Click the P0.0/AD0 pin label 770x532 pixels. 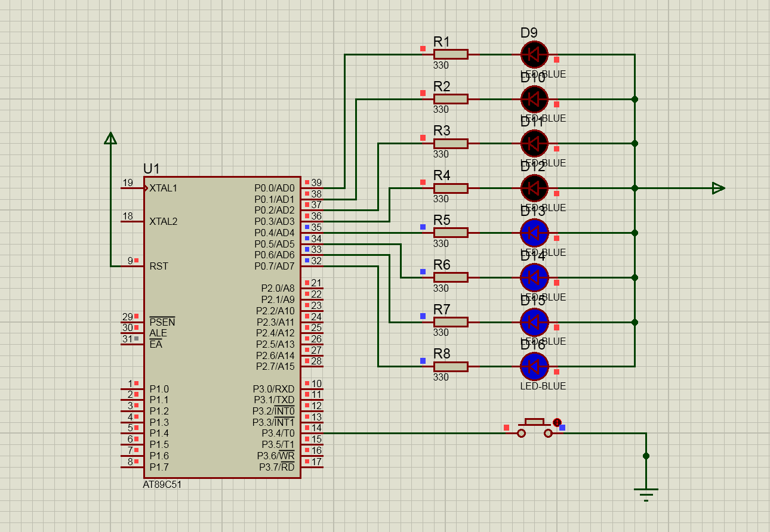coord(275,188)
